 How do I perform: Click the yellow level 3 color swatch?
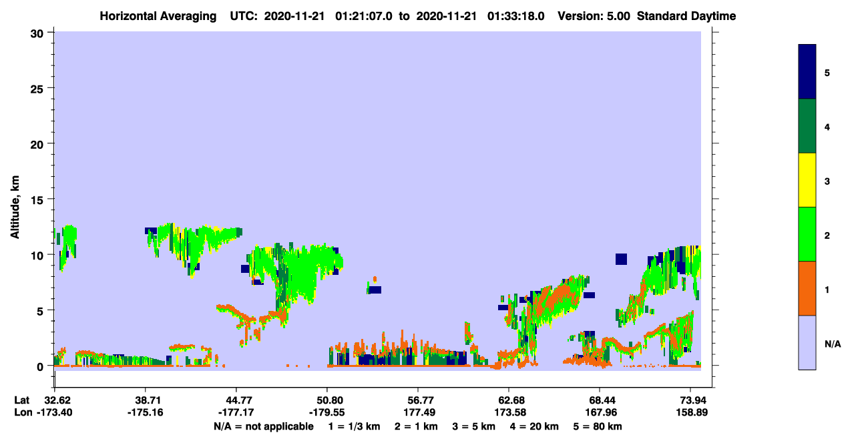pos(807,180)
